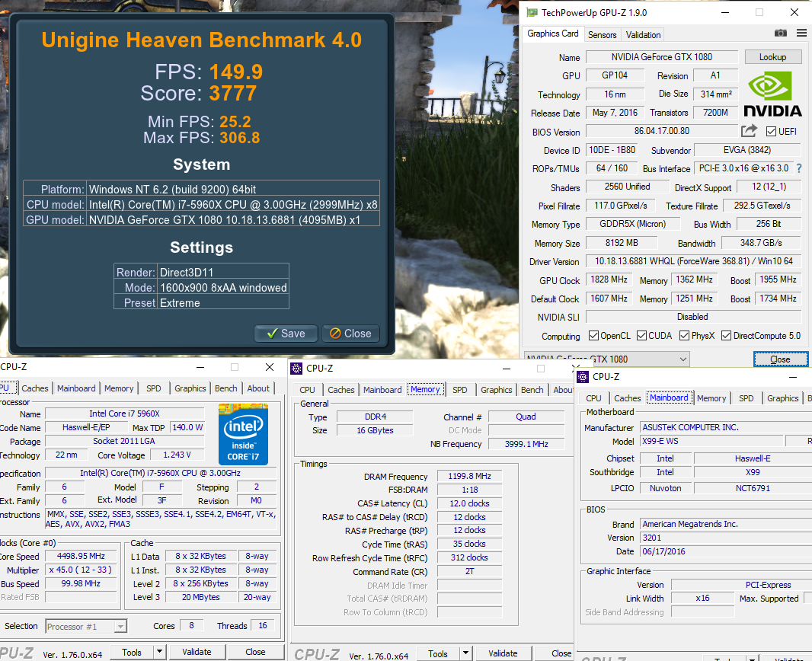Close the Heaven Benchmark results dialog
812x661 pixels.
point(350,334)
